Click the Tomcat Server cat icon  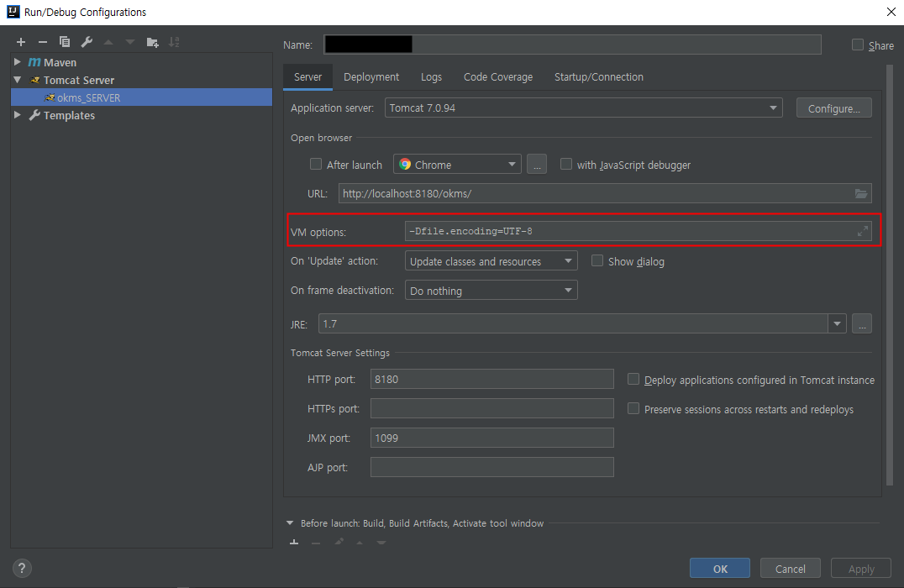click(x=35, y=80)
